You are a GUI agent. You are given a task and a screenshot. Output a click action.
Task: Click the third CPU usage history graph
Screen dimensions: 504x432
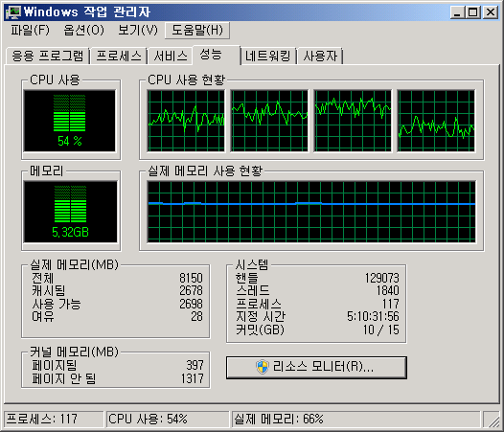(353, 121)
